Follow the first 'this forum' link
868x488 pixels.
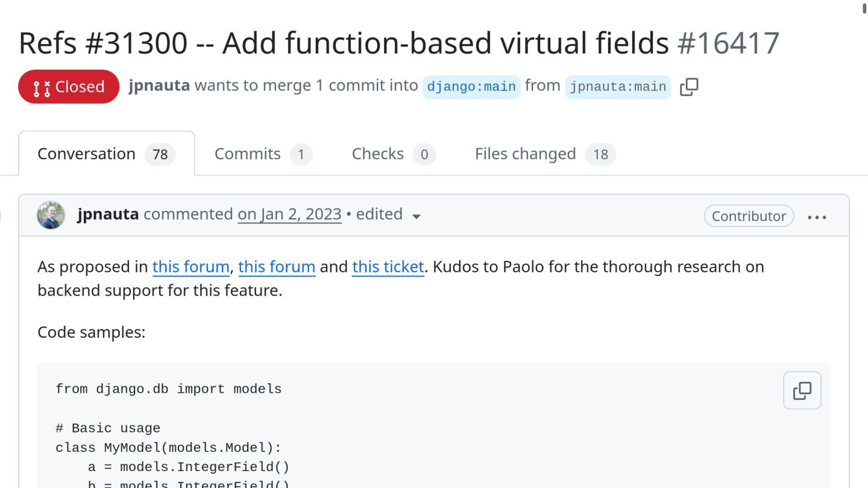[x=191, y=267]
